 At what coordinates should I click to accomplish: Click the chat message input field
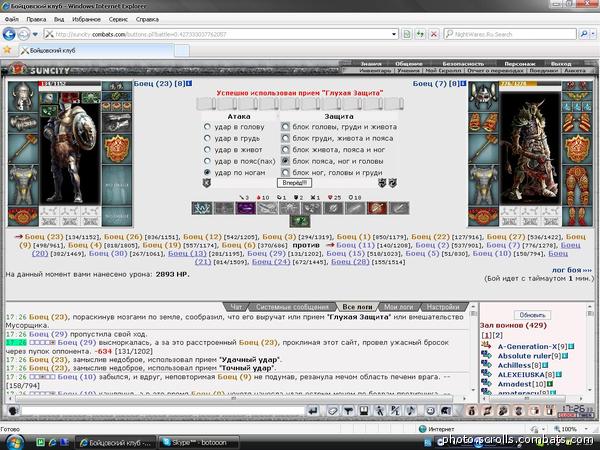click(163, 411)
